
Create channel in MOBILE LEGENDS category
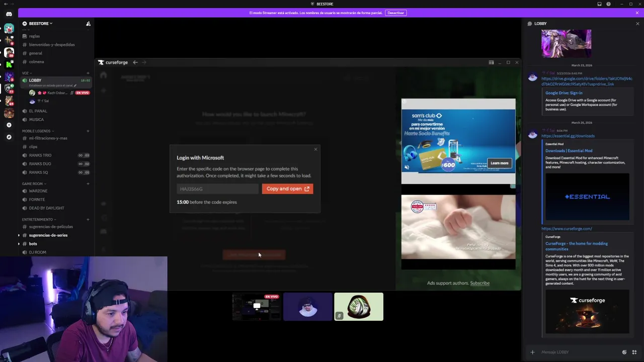pyautogui.click(x=88, y=131)
